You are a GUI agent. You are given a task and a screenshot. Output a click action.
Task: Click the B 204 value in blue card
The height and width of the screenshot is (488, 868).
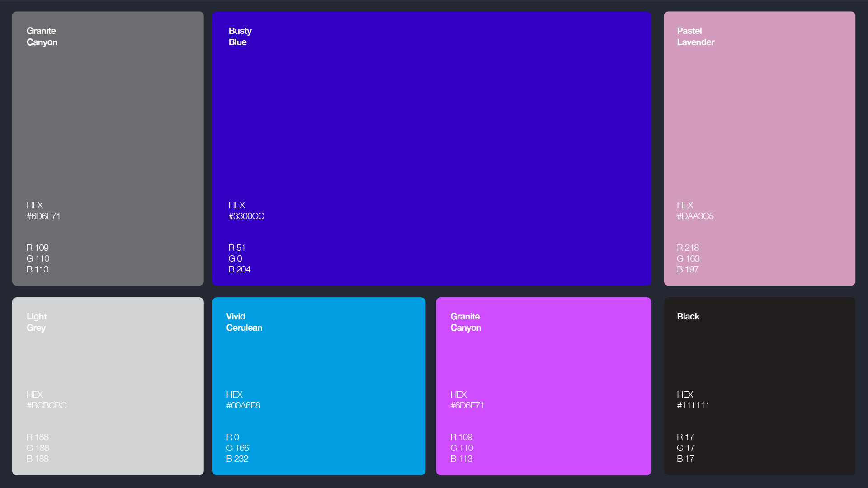click(x=239, y=270)
